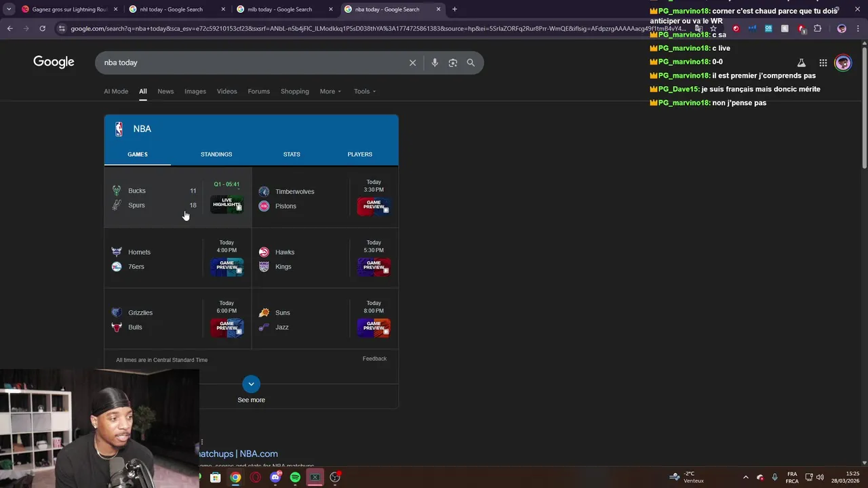Image resolution: width=868 pixels, height=488 pixels.
Task: Click the NBA logo in the scores card
Action: tap(119, 129)
